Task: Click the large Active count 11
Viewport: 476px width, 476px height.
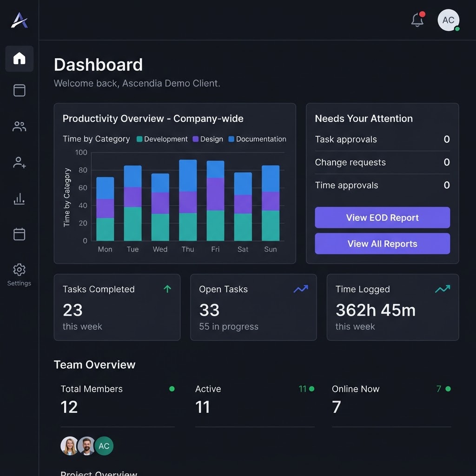Action: pos(203,407)
